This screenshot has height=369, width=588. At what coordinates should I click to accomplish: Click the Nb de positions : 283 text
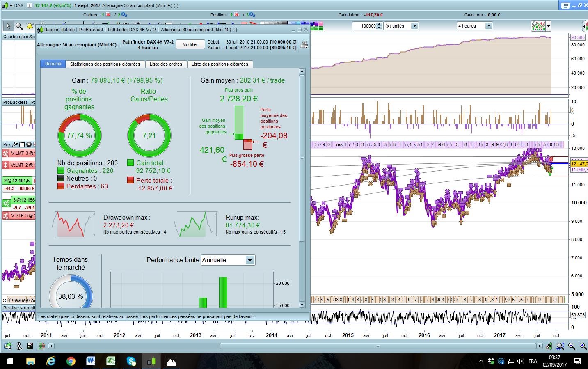(x=87, y=163)
